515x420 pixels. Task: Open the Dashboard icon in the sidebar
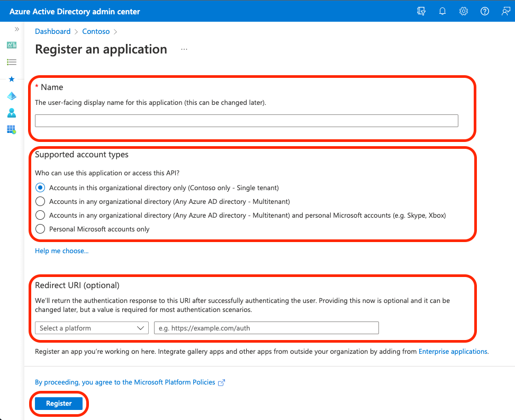(x=11, y=45)
